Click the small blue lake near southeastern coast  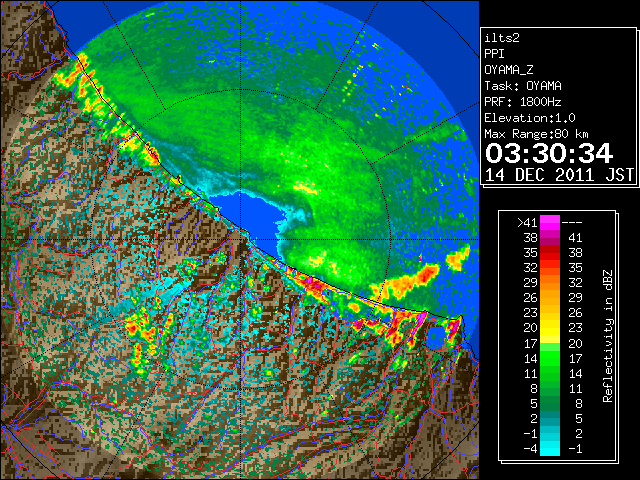pyautogui.click(x=436, y=336)
